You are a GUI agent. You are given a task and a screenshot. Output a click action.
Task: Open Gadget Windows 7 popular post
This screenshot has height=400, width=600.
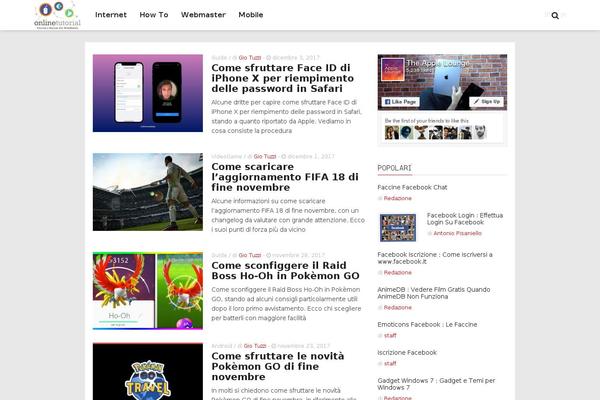point(436,384)
